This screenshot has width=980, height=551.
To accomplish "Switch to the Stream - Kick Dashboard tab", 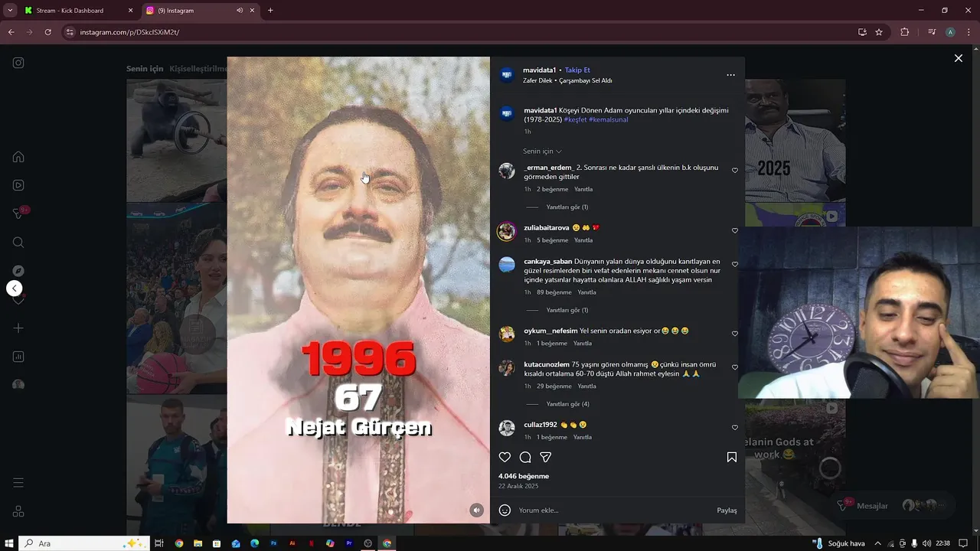I will point(77,11).
